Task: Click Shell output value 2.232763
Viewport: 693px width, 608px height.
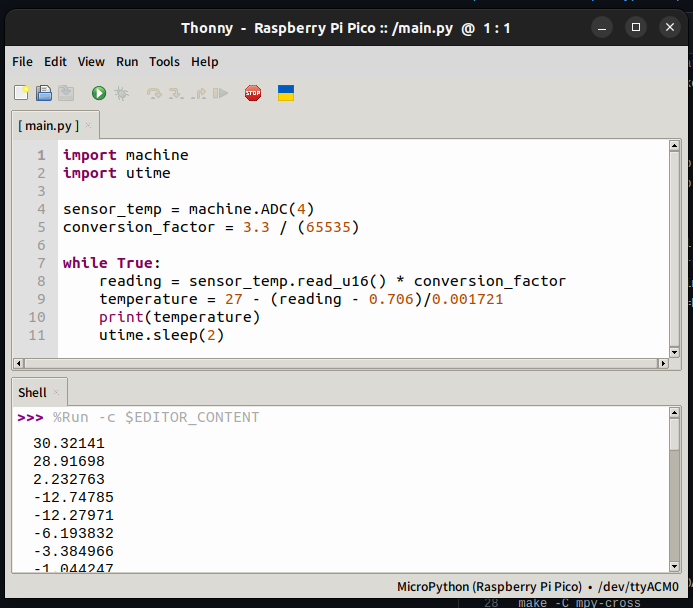Action: click(x=69, y=479)
